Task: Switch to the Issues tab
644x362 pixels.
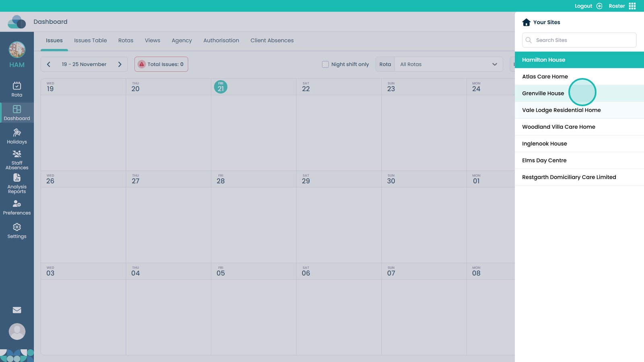Action: point(54,41)
